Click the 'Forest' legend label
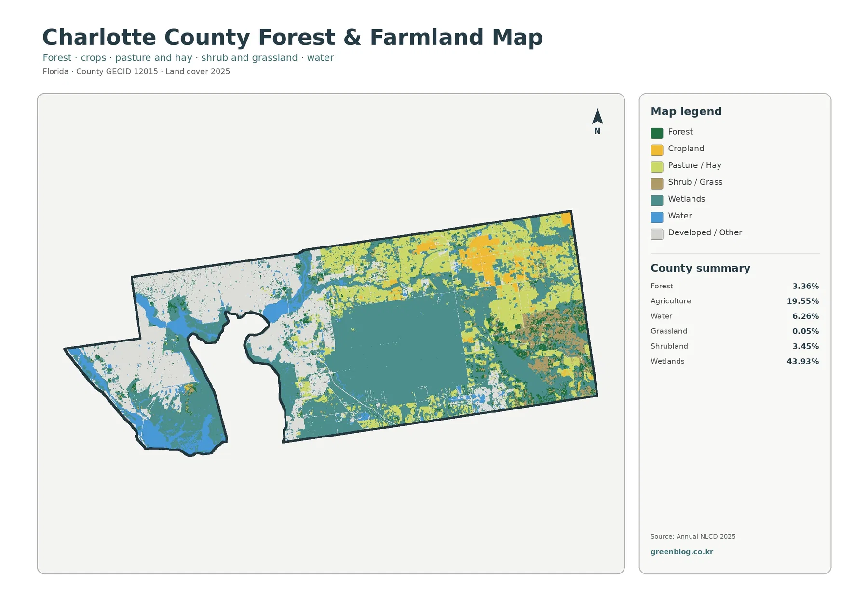This screenshot has width=868, height=614. pos(680,132)
